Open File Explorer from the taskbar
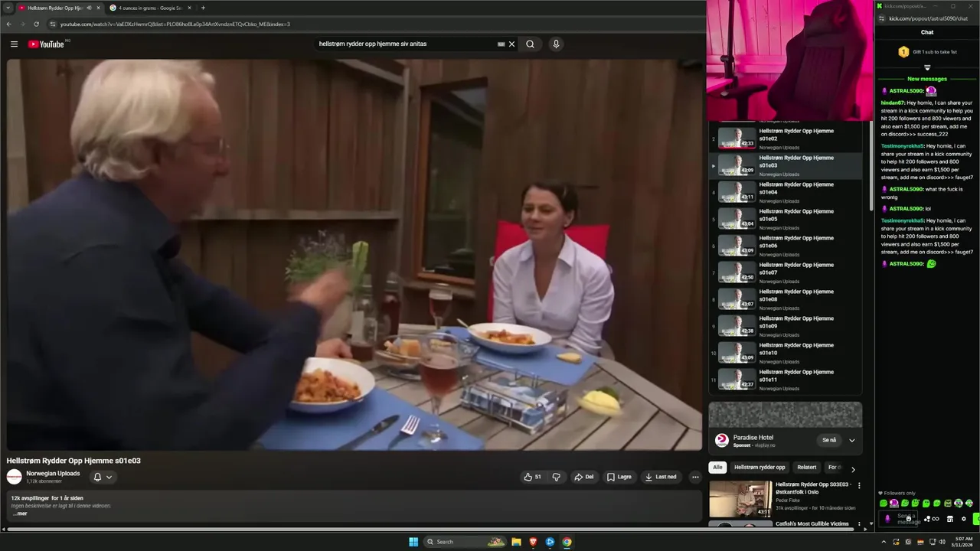The width and height of the screenshot is (980, 551). coord(517,542)
